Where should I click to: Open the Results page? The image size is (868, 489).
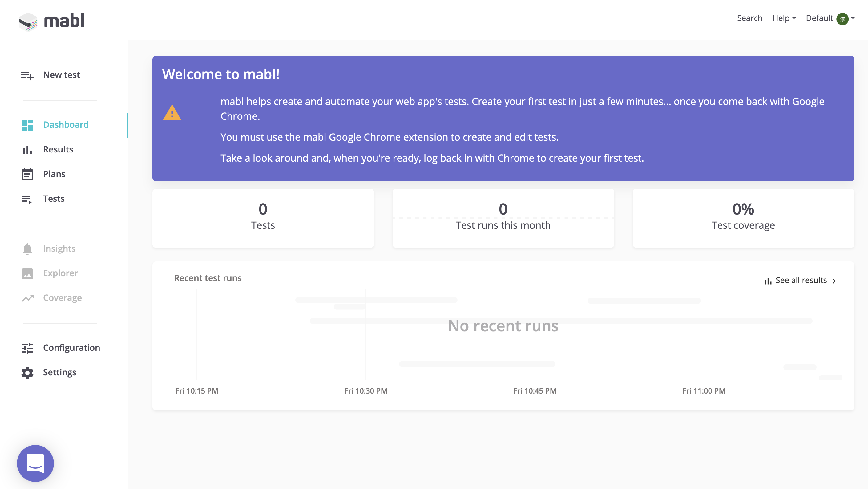coord(58,149)
